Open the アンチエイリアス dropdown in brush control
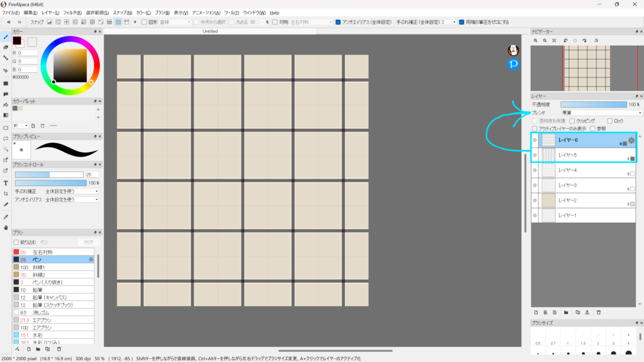644x362 pixels. pos(71,199)
